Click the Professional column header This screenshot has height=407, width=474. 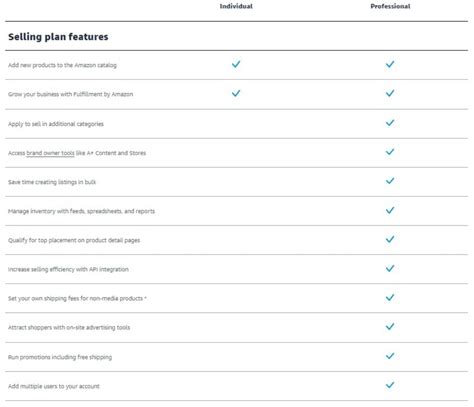pos(390,6)
